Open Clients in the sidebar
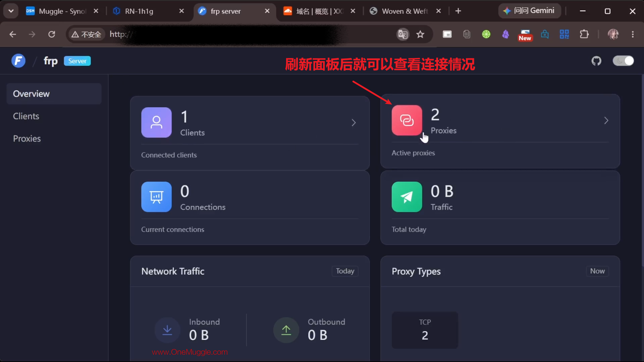 pyautogui.click(x=54, y=116)
